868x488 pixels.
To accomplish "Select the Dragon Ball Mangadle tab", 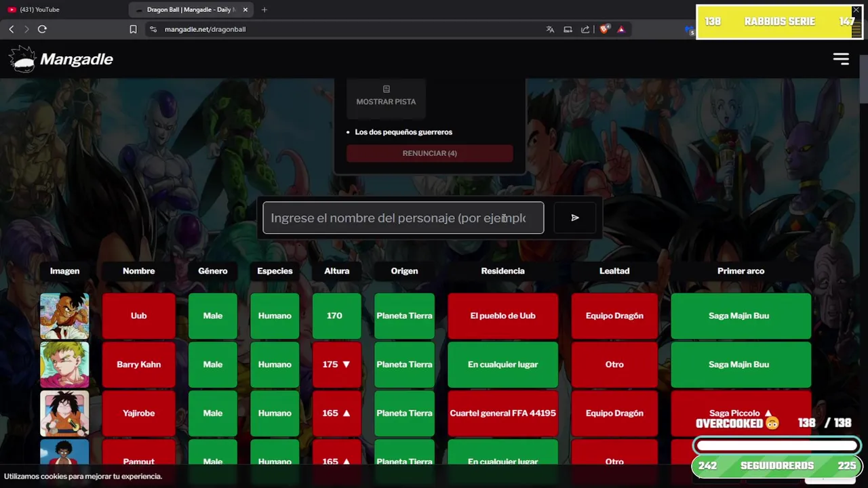I will [191, 9].
